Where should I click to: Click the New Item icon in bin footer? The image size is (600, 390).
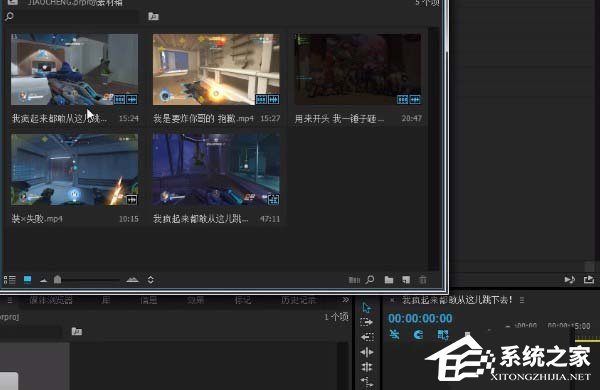(406, 280)
